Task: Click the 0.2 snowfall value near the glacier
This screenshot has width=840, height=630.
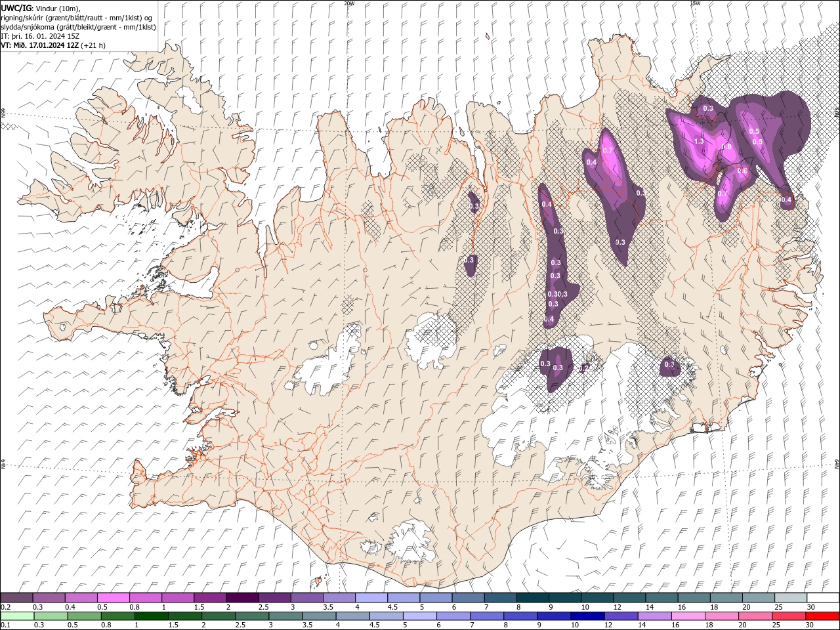Action: [x=583, y=368]
